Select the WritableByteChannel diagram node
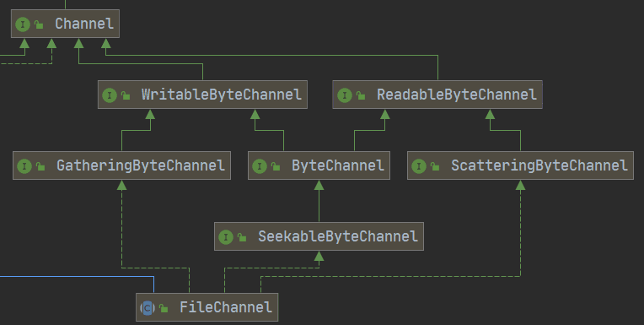Image resolution: width=644 pixels, height=325 pixels. click(202, 95)
